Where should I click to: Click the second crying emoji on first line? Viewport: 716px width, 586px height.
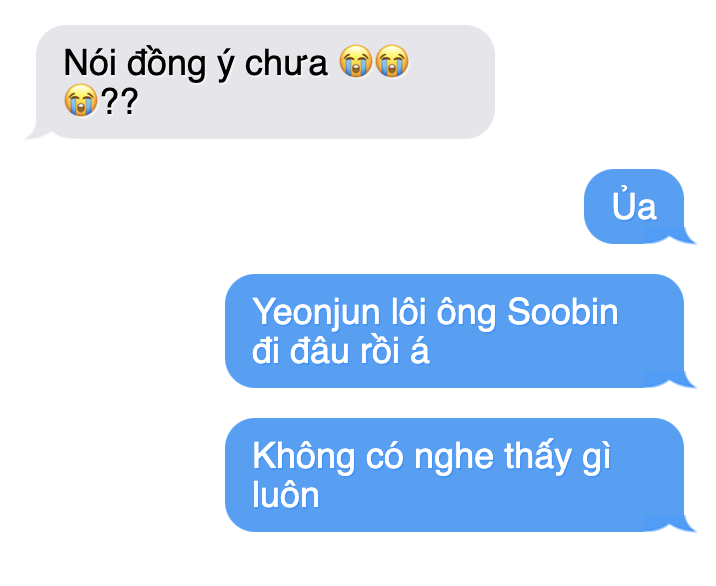(392, 61)
